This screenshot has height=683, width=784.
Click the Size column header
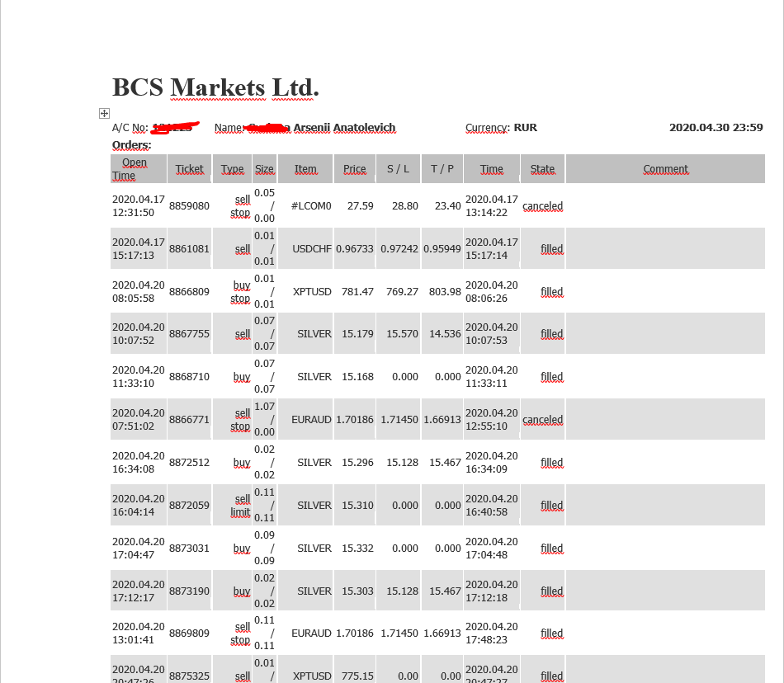pyautogui.click(x=265, y=169)
